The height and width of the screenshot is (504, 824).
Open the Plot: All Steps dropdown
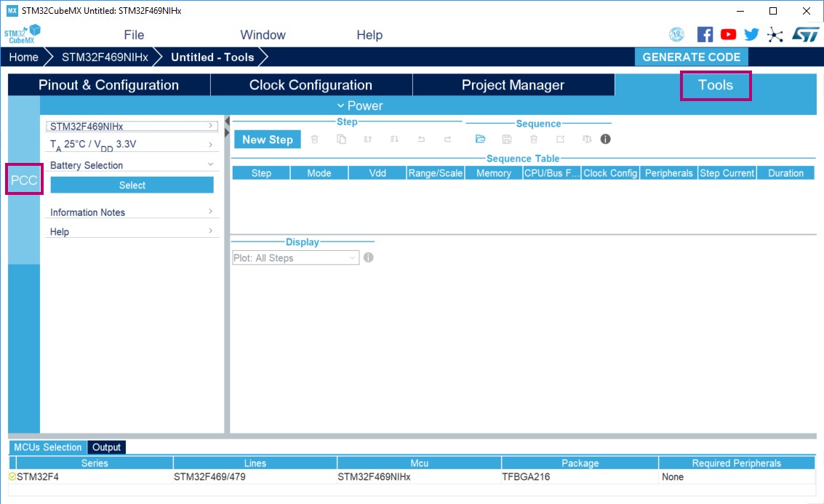click(295, 258)
